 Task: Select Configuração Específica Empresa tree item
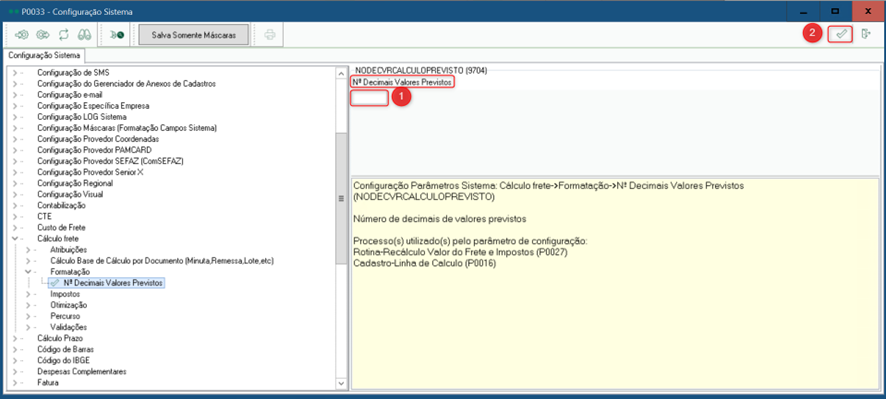pyautogui.click(x=93, y=106)
